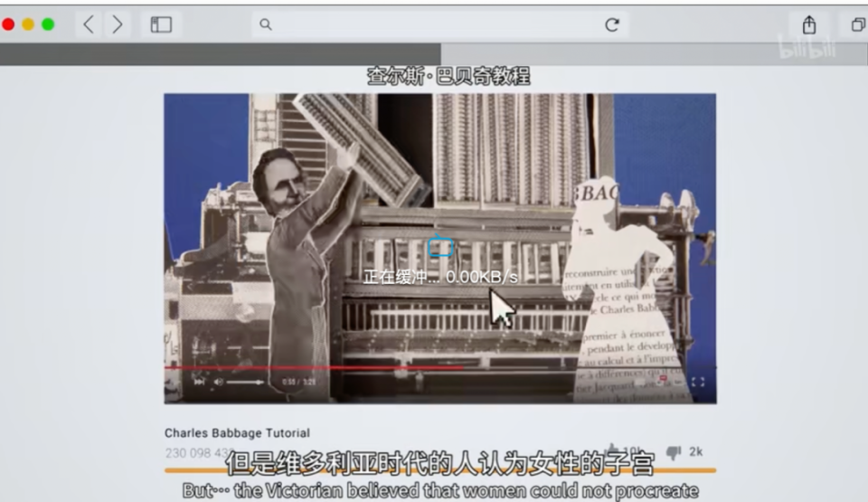Maximize the window with the green button
Viewport: 868px width, 502px height.
coord(48,24)
